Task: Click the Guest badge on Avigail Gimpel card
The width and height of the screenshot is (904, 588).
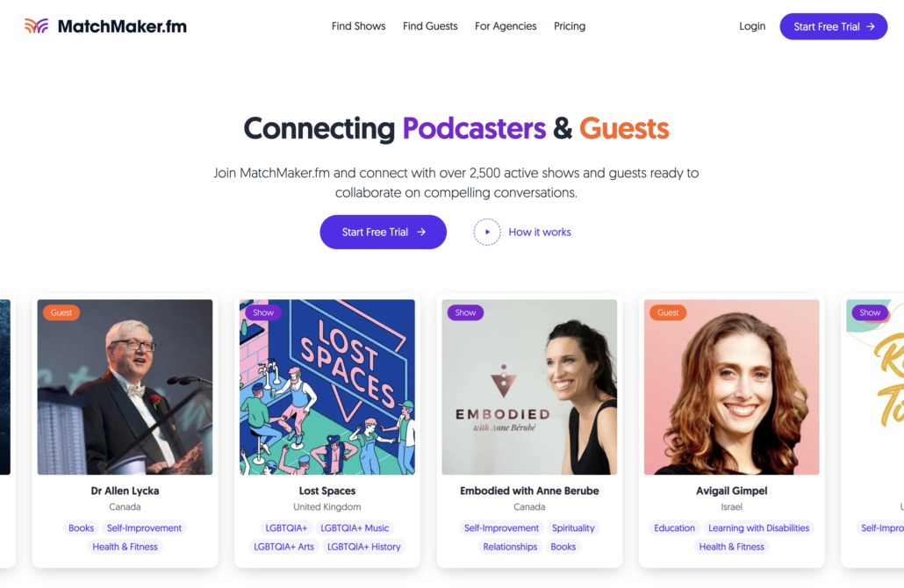Action: (668, 312)
